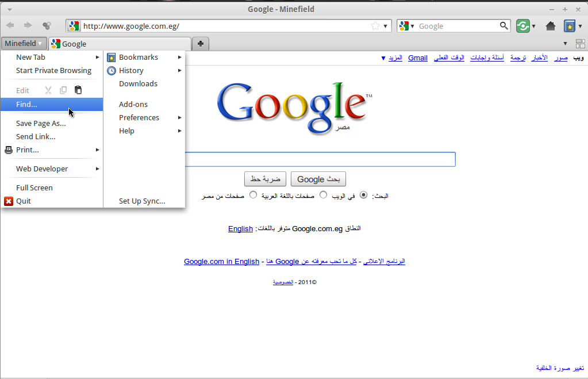This screenshot has width=588, height=379.
Task: Click the Bookmarks star icon in menu
Action: [112, 58]
